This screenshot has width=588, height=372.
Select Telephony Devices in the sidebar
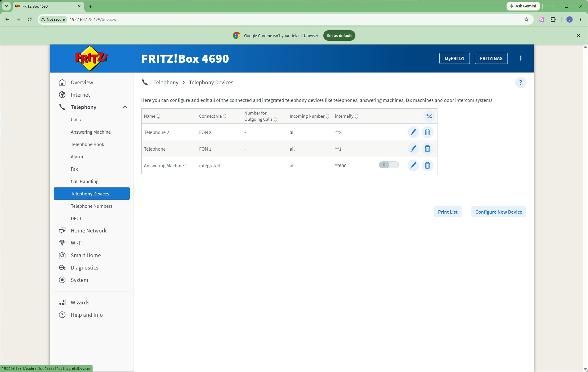92,194
